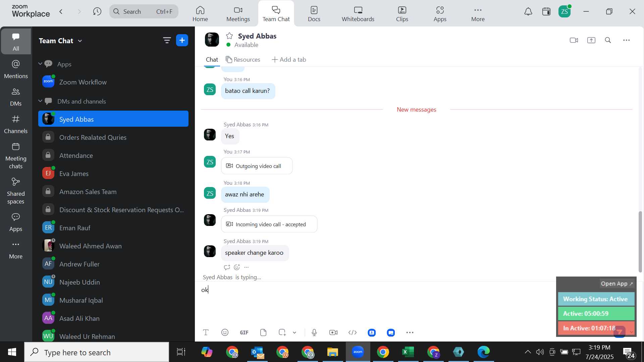Go back using the back arrow
The width and height of the screenshot is (644, 362).
tap(61, 12)
